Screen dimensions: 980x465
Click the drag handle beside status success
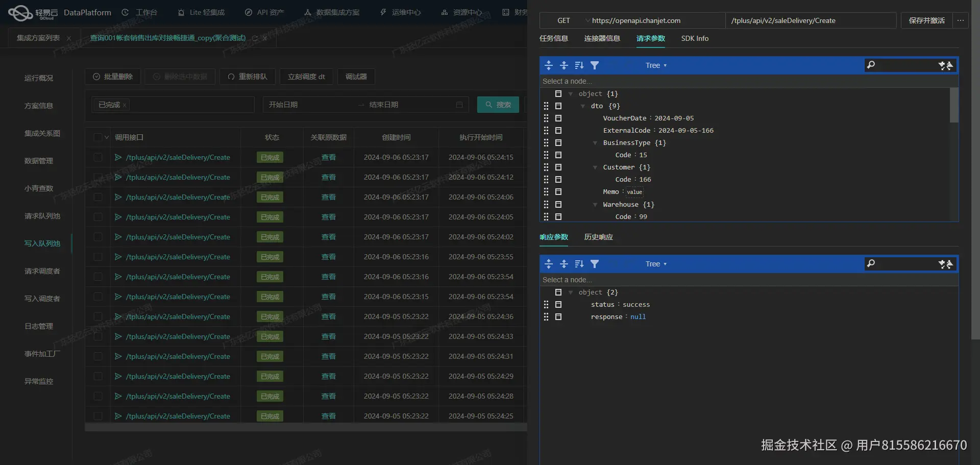pos(546,305)
